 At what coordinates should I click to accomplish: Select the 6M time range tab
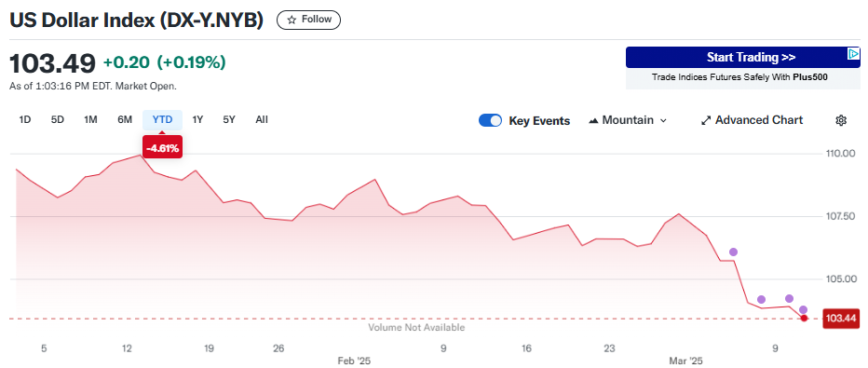125,119
